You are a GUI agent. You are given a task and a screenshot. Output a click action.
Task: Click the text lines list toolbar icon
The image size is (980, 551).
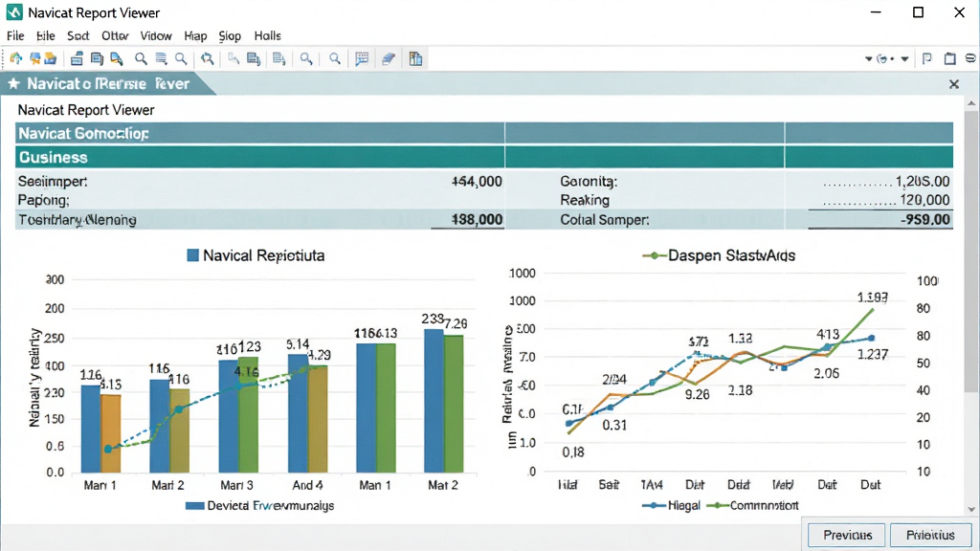click(x=161, y=58)
